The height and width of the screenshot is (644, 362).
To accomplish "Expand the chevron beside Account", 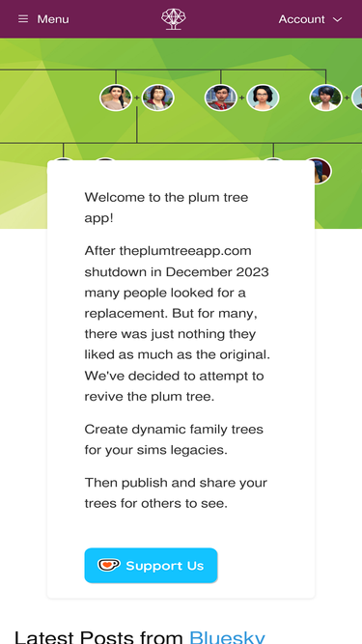I will coord(337,19).
